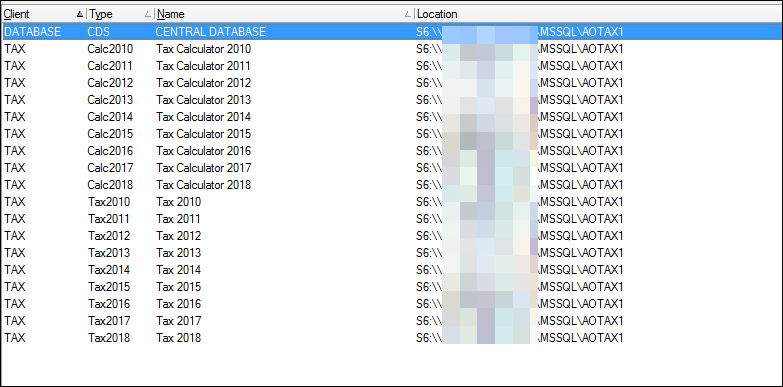Sort by the Location column header
This screenshot has height=387, width=783.
coord(598,14)
